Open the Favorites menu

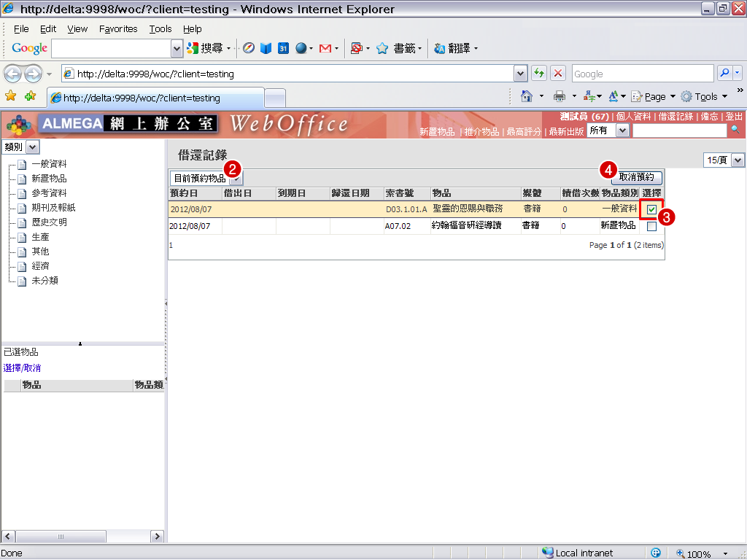(x=118, y=29)
